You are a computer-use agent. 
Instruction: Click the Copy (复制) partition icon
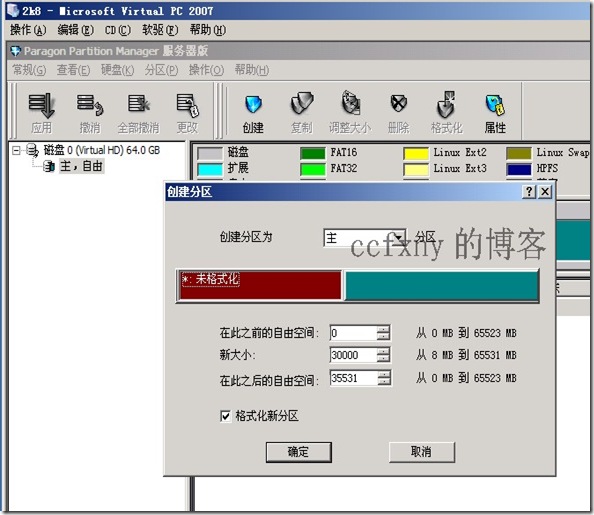tap(302, 103)
